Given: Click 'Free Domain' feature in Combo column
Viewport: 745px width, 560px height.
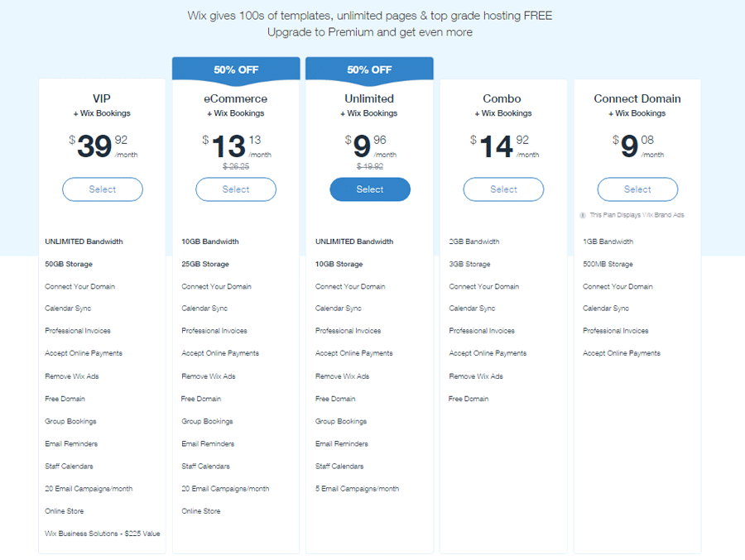Looking at the screenshot, I should point(469,399).
